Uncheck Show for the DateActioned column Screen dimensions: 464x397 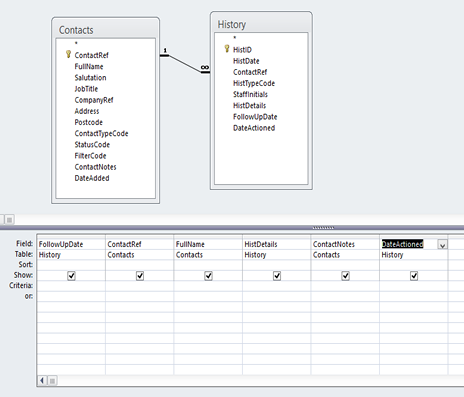tap(414, 276)
